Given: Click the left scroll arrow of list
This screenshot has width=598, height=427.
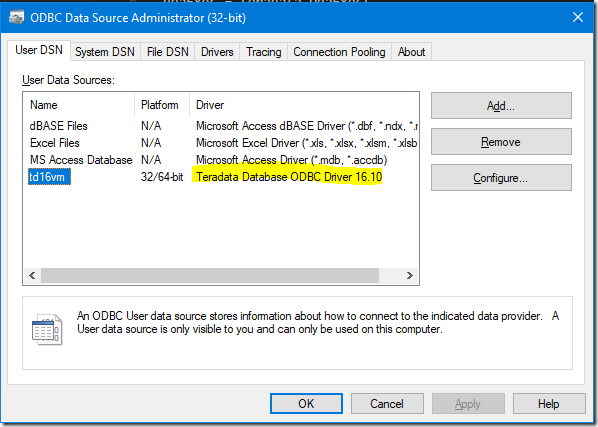Looking at the screenshot, I should [x=32, y=275].
